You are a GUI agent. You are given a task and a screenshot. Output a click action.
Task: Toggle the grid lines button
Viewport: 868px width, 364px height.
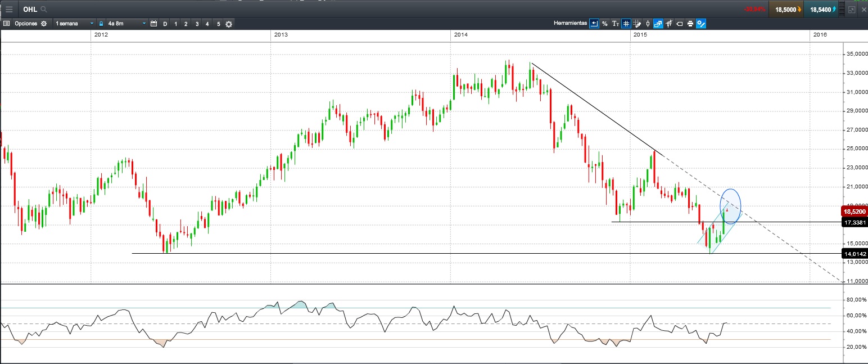pos(626,24)
